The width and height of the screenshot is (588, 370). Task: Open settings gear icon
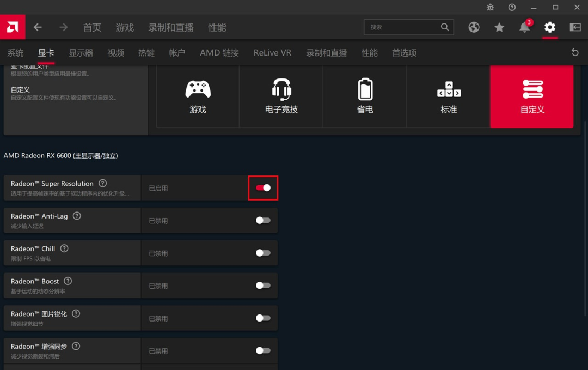550,27
